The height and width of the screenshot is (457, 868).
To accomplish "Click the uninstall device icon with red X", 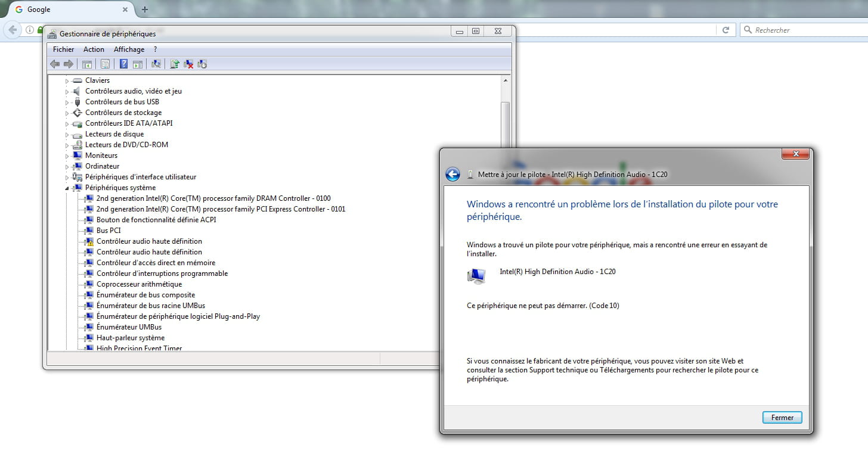I will click(x=188, y=64).
